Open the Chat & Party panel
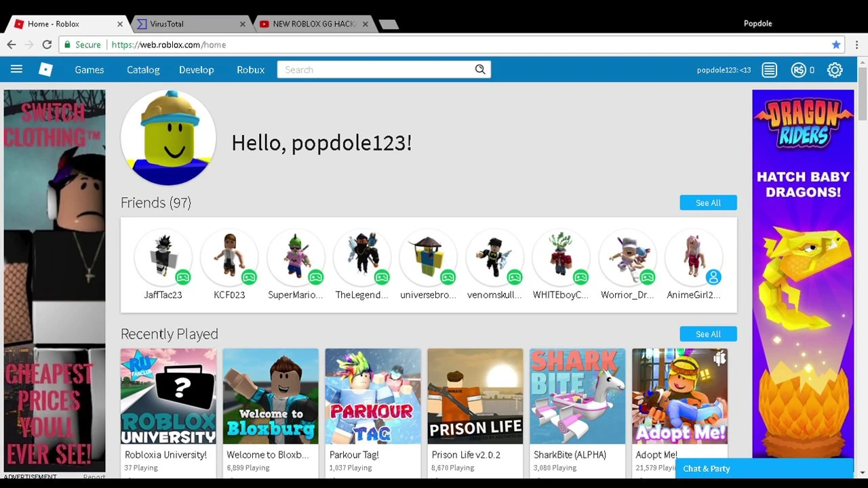 (x=764, y=468)
